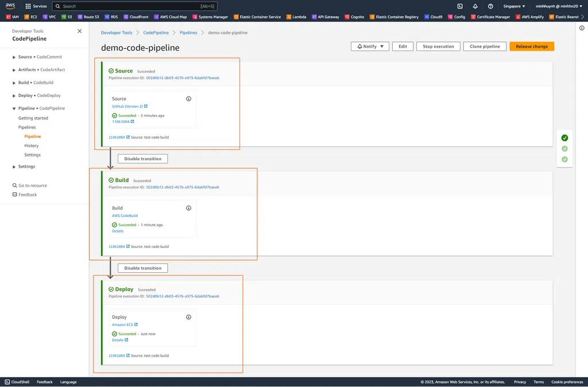The width and height of the screenshot is (588, 387).
Task: Focus the AWS console search field
Action: click(134, 6)
